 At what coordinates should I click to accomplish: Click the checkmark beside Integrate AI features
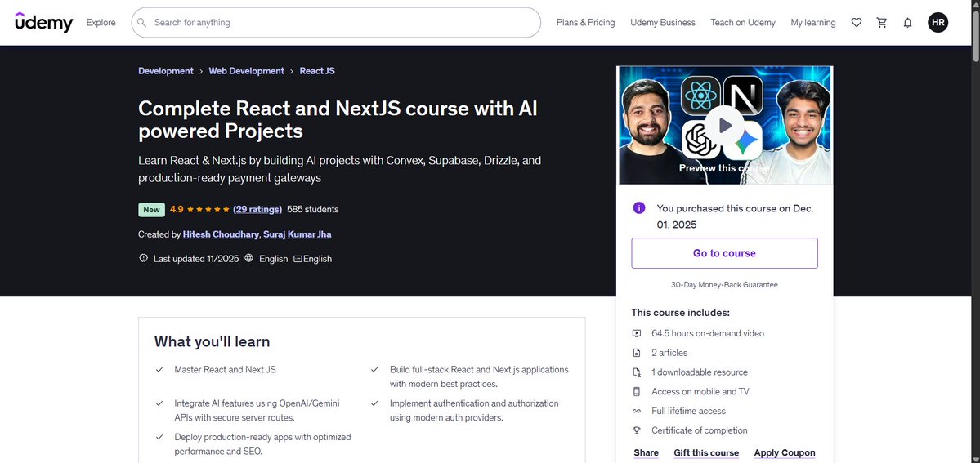[x=159, y=403]
